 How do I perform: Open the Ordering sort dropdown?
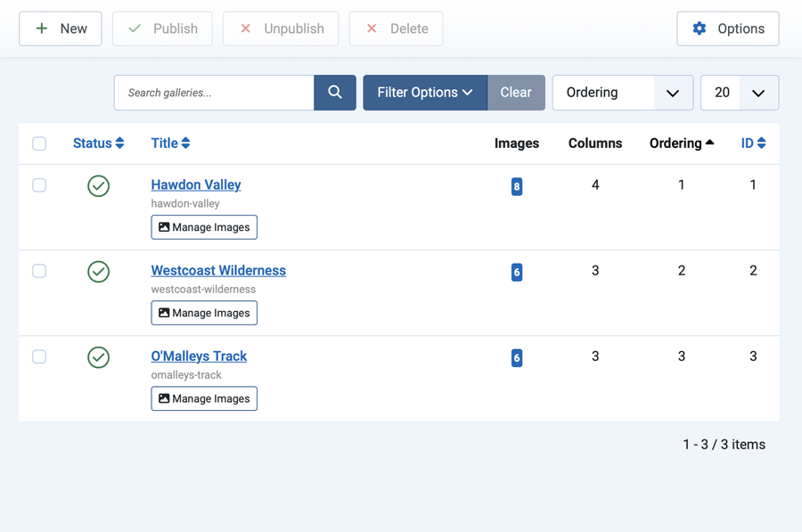point(622,93)
